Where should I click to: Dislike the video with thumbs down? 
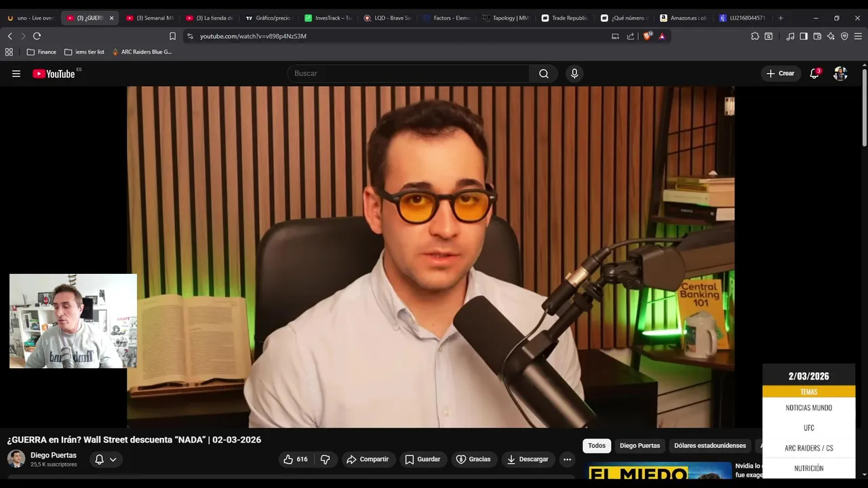coord(325,460)
